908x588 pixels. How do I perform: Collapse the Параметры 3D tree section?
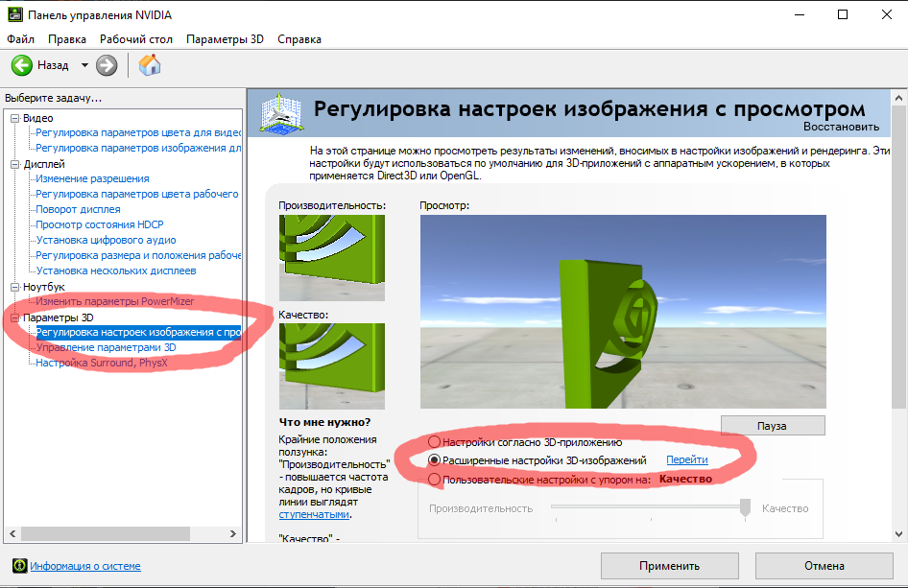[15, 318]
